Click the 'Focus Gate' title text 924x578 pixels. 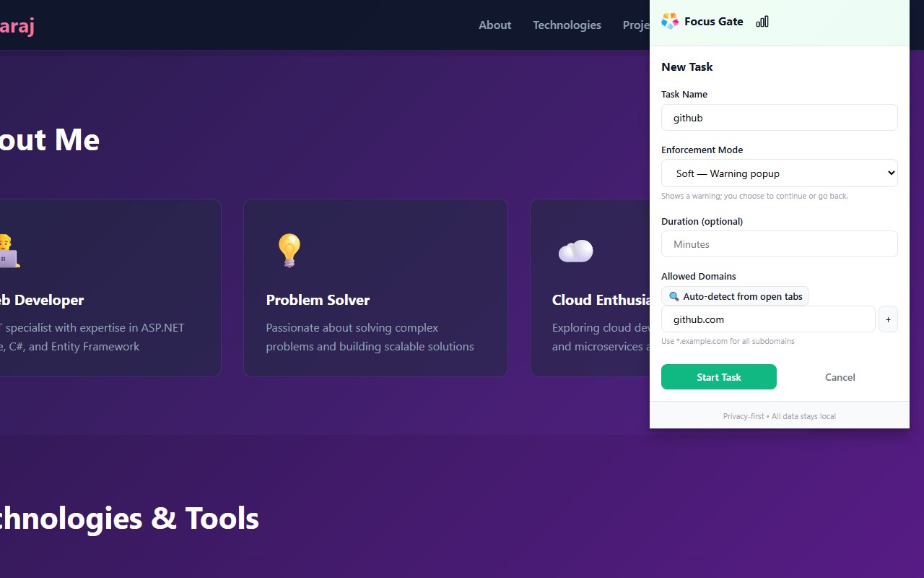click(714, 22)
